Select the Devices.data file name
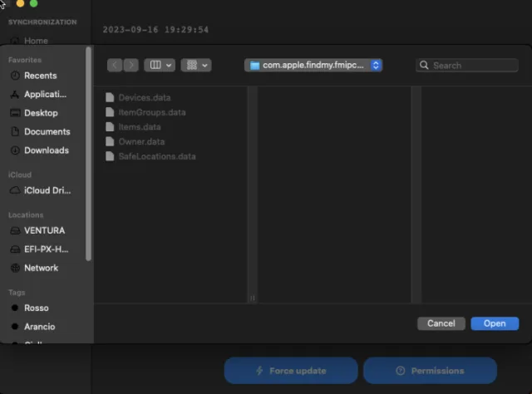 click(x=145, y=97)
